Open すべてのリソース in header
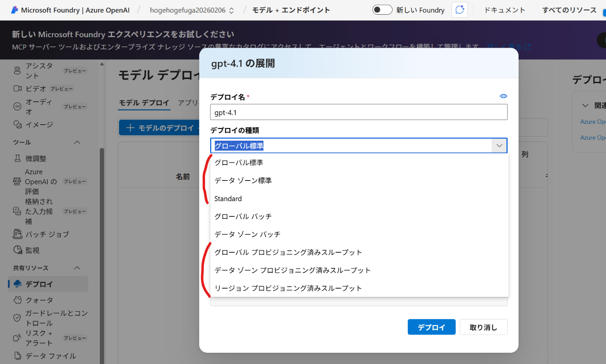This screenshot has width=606, height=364. [x=569, y=10]
